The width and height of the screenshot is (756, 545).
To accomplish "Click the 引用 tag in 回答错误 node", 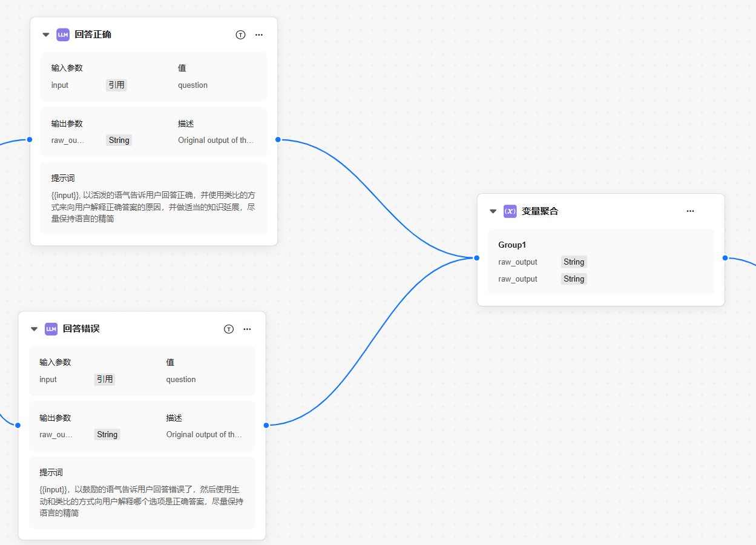I will [x=105, y=380].
